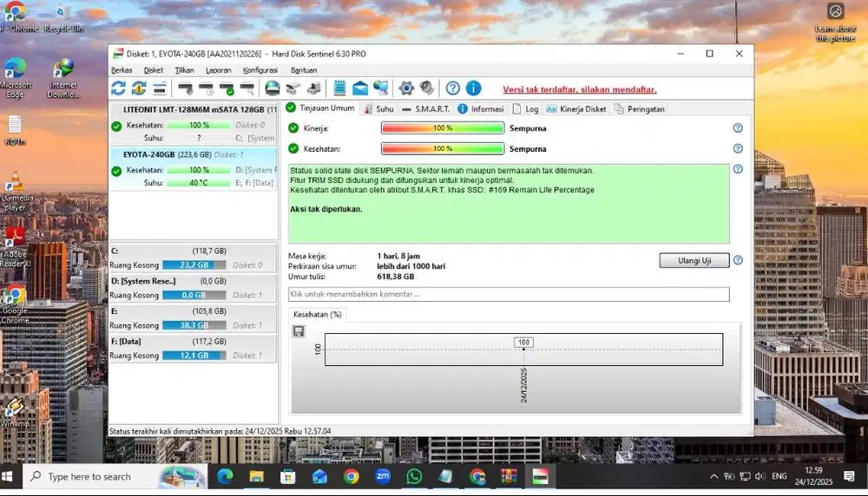Click the help icon beside the Kesehatan row
868x496 pixels.
click(738, 148)
